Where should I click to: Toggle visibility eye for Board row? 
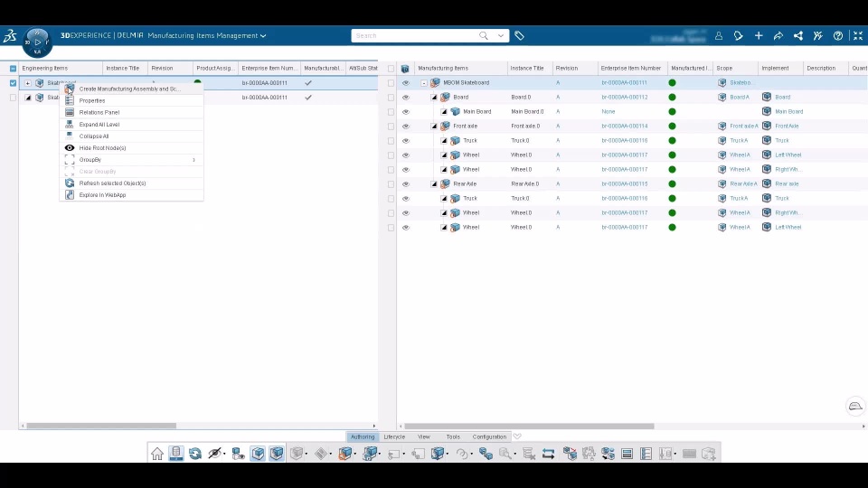coord(406,98)
